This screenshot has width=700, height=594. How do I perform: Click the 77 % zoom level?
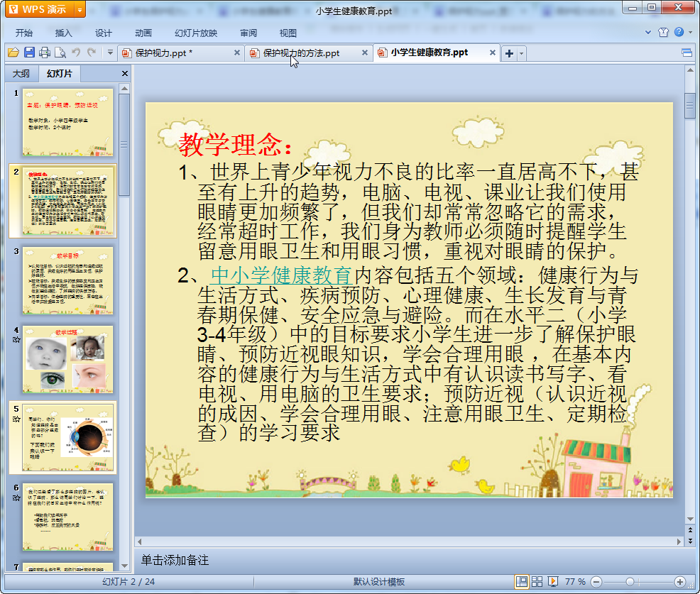pyautogui.click(x=575, y=581)
